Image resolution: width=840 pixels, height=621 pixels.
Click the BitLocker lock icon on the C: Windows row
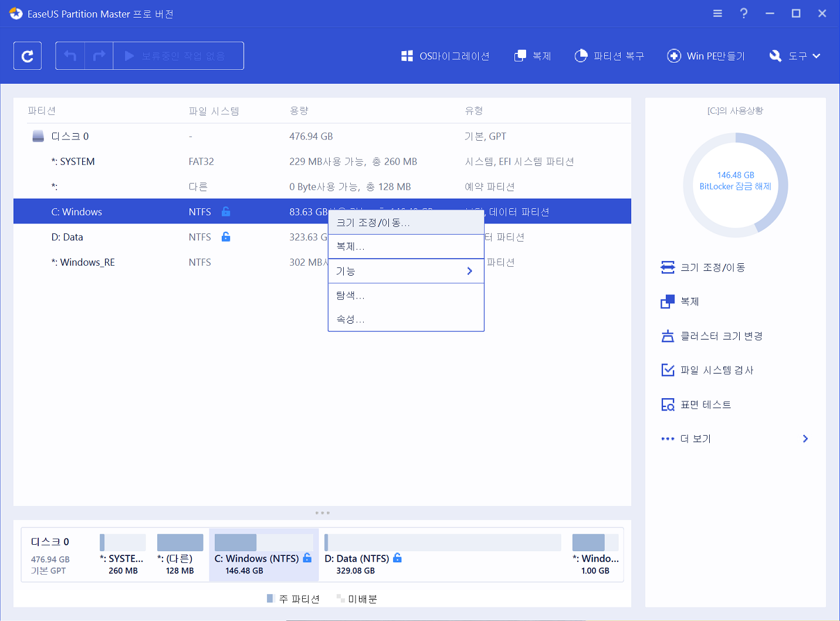226,212
